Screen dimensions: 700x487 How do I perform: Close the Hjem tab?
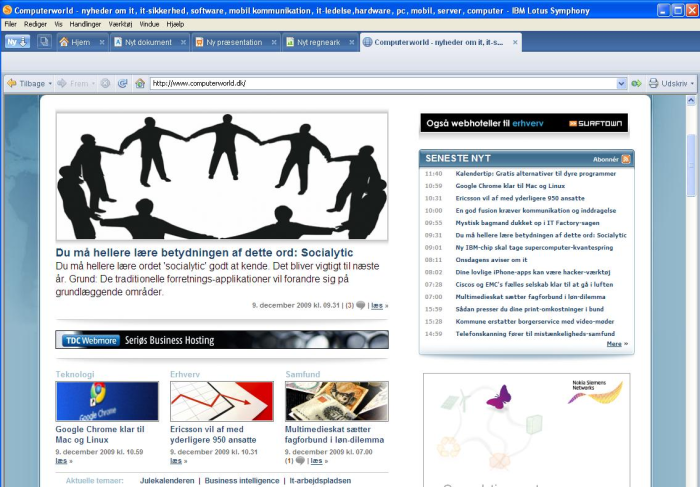pos(102,42)
